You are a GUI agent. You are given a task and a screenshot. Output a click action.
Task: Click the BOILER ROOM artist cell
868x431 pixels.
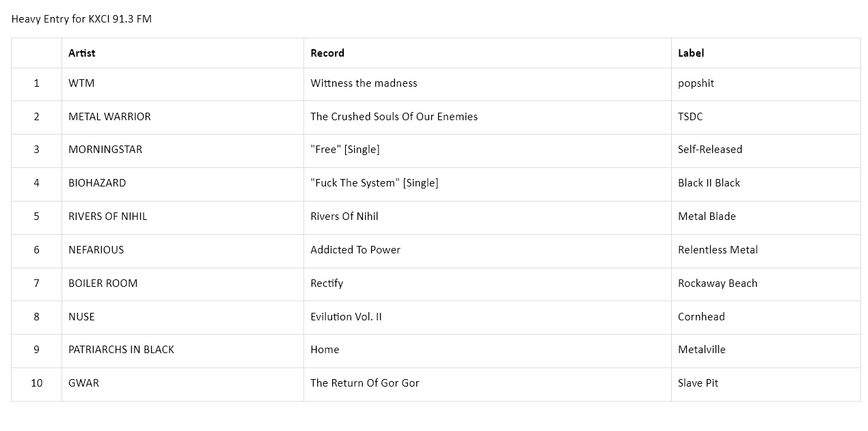pyautogui.click(x=182, y=283)
